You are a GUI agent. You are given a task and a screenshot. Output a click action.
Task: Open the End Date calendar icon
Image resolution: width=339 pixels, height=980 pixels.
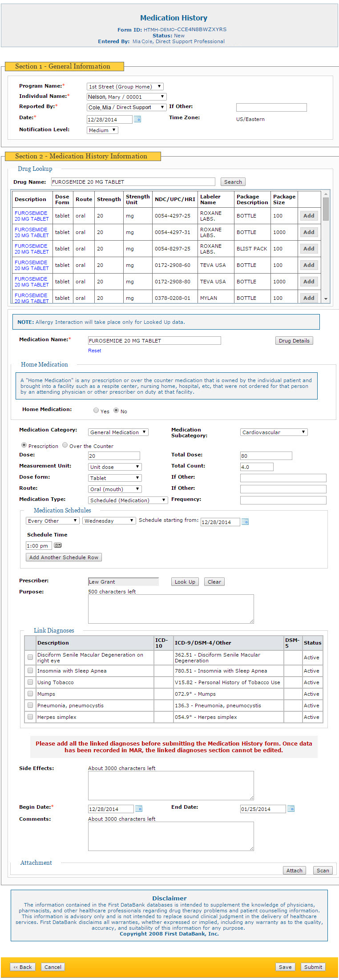pos(291,809)
